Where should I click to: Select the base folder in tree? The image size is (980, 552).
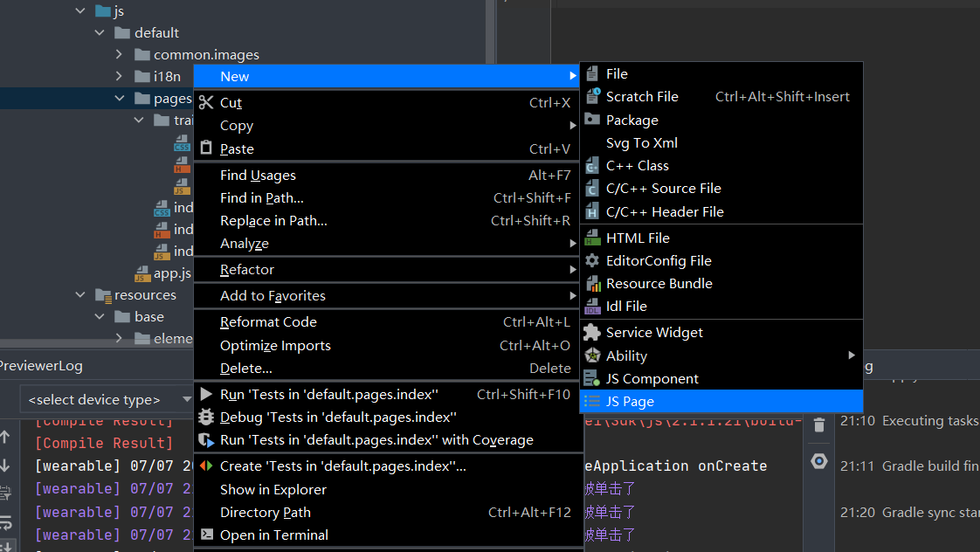tap(148, 317)
